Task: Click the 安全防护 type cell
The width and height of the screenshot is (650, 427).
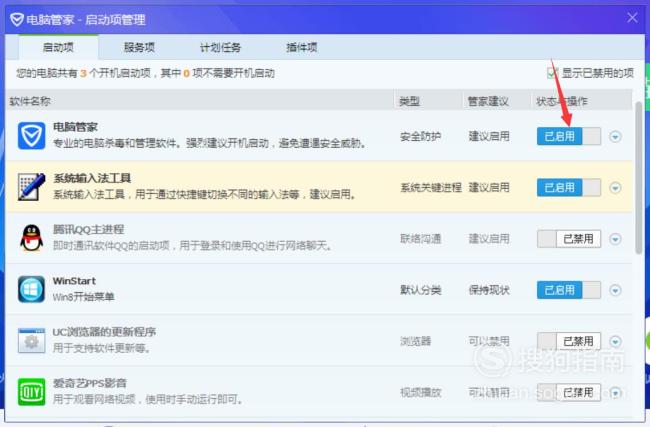Action: pyautogui.click(x=420, y=136)
